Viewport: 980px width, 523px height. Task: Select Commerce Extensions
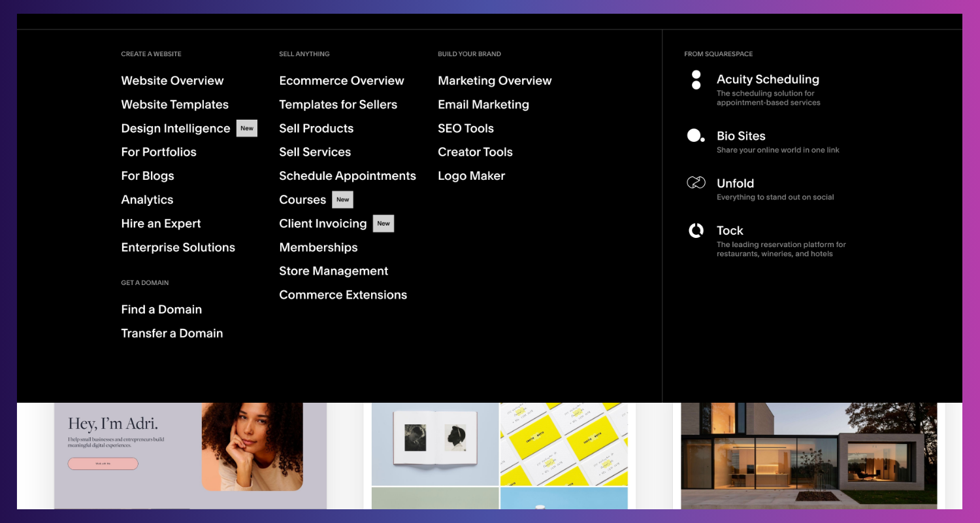tap(343, 295)
